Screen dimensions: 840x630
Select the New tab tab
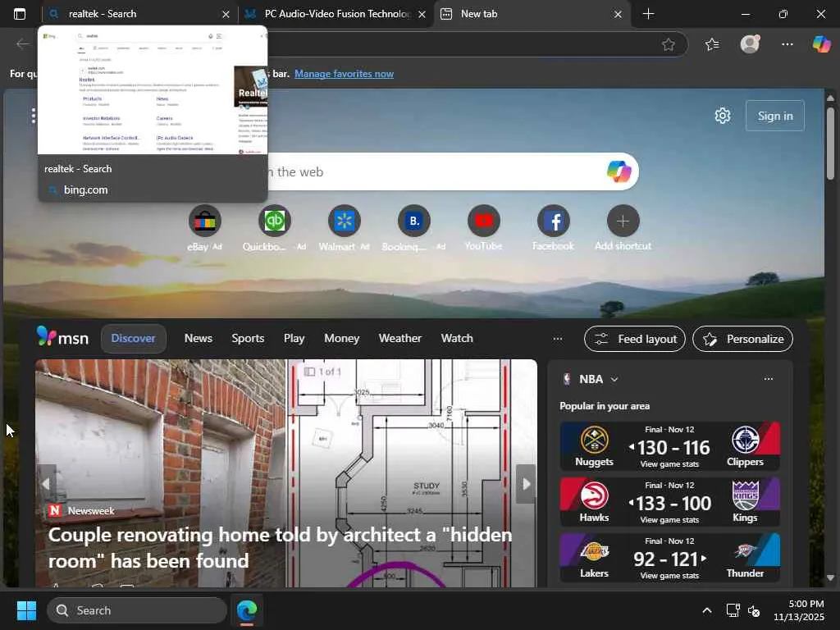(532, 14)
